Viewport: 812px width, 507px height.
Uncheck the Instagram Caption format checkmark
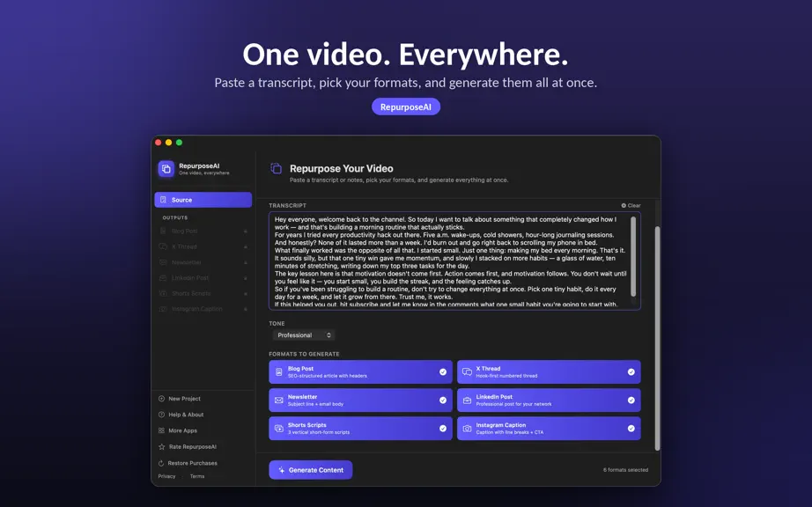(631, 429)
